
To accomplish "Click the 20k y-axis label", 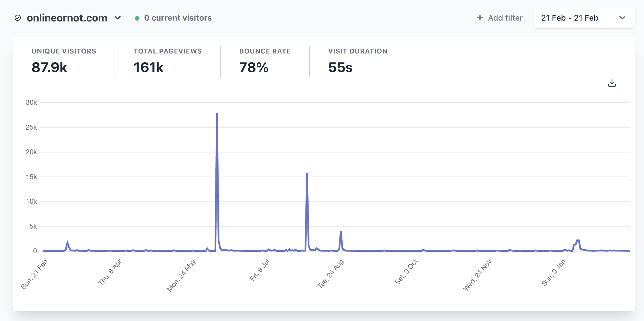I will point(31,152).
